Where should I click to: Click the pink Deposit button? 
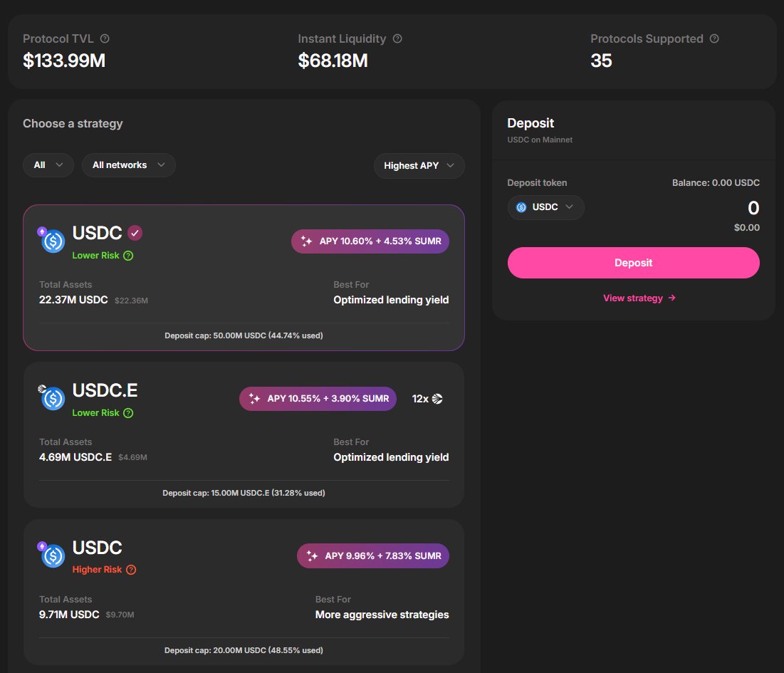634,263
